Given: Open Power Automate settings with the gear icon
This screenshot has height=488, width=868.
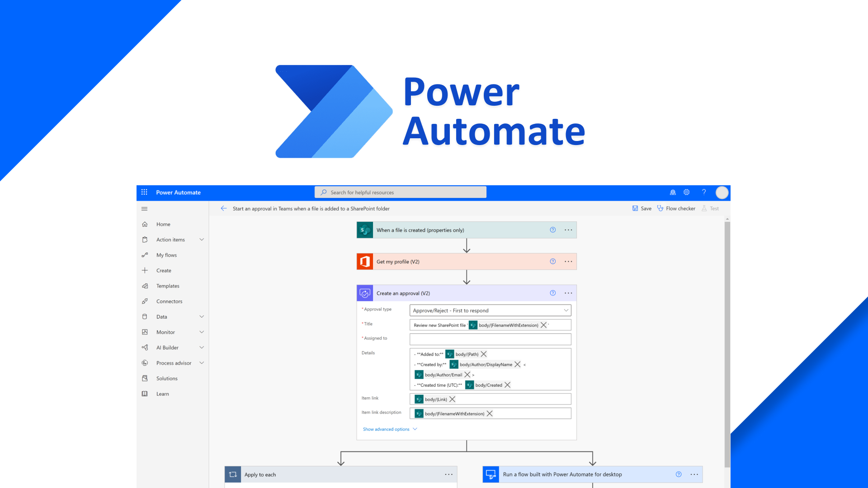Looking at the screenshot, I should 686,192.
